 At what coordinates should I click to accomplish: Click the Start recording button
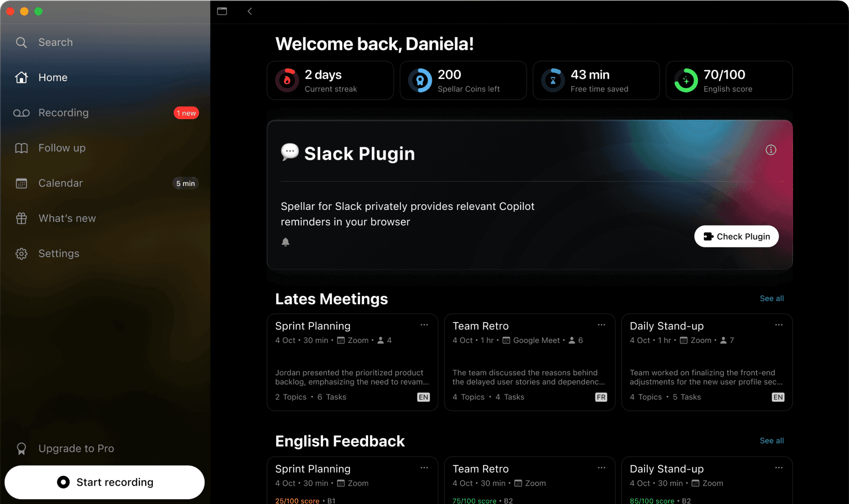click(x=105, y=482)
